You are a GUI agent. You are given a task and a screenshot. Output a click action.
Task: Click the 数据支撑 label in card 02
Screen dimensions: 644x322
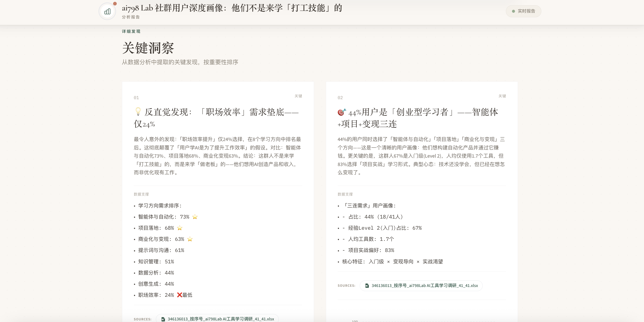tap(345, 194)
